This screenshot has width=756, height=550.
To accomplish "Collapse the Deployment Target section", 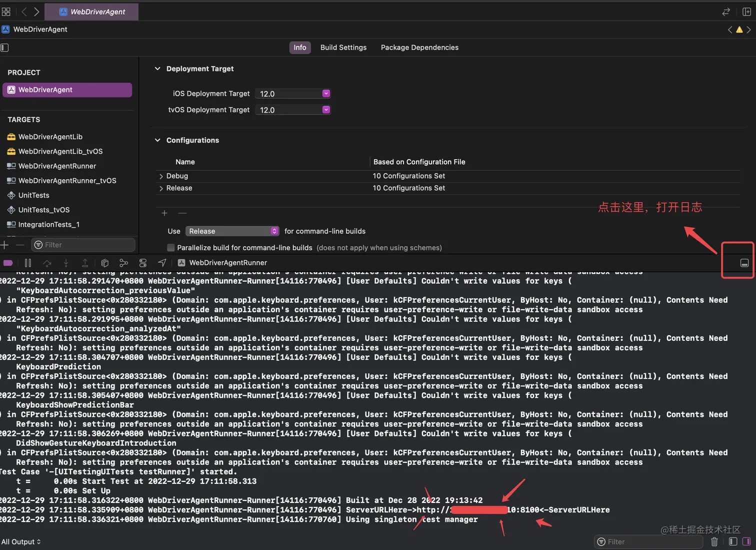I will pos(157,69).
